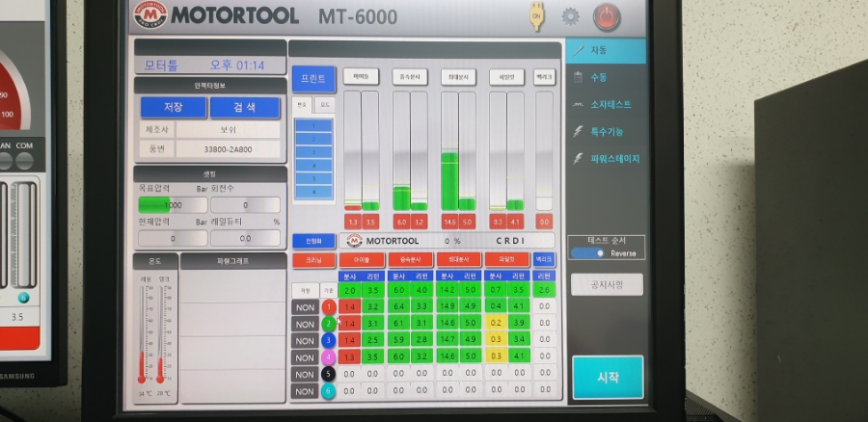This screenshot has width=868, height=422.
Task: Click the blue 프린트 button
Action: (313, 79)
